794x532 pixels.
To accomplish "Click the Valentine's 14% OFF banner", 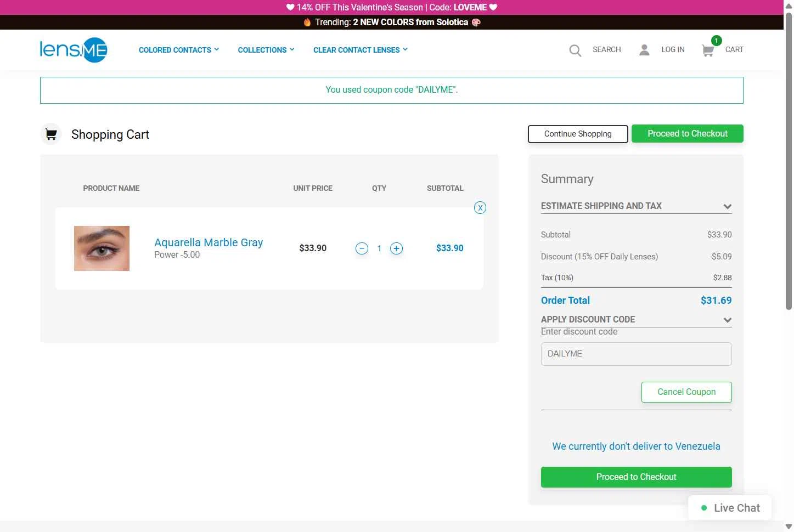I will tap(392, 7).
